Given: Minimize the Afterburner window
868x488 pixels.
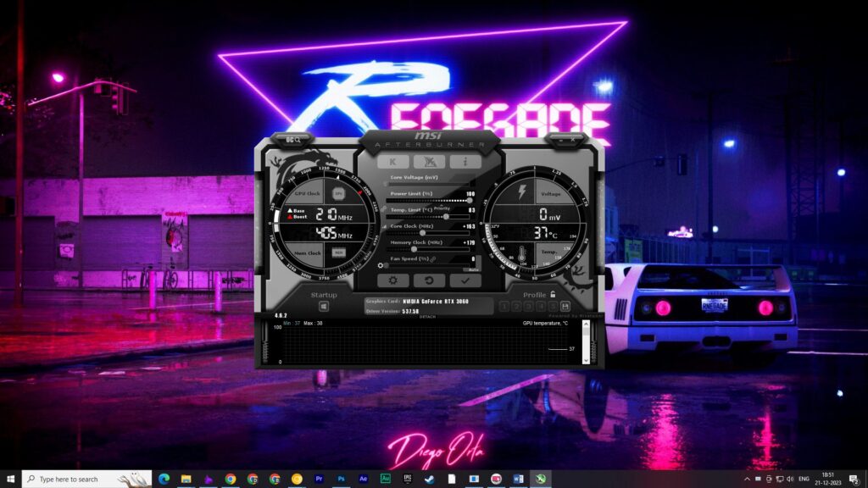Looking at the screenshot, I should 561,140.
